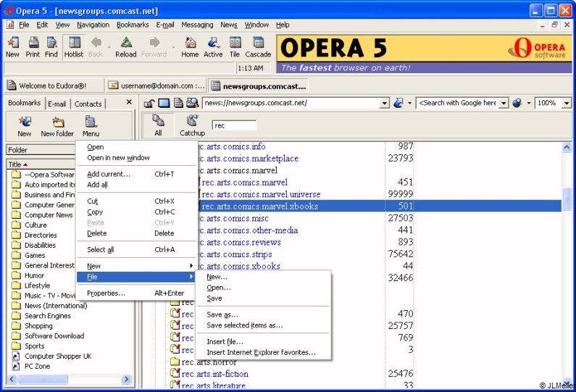The height and width of the screenshot is (392, 576).
Task: Expand the New submenu arrow
Action: tap(191, 266)
